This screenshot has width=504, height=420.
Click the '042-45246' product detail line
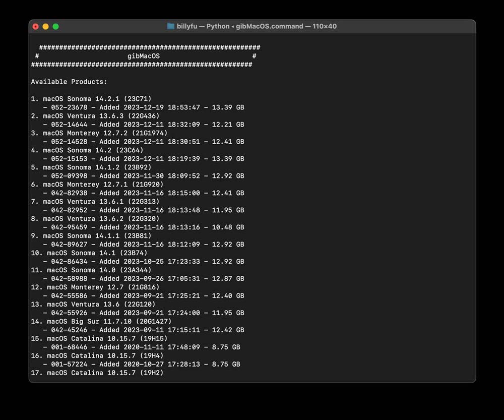pos(143,330)
